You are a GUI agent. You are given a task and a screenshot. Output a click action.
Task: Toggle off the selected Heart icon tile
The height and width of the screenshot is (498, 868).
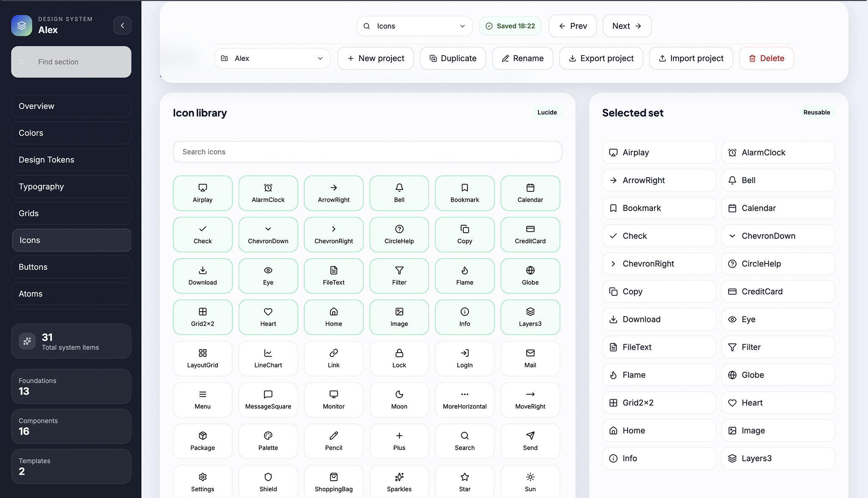coord(268,317)
